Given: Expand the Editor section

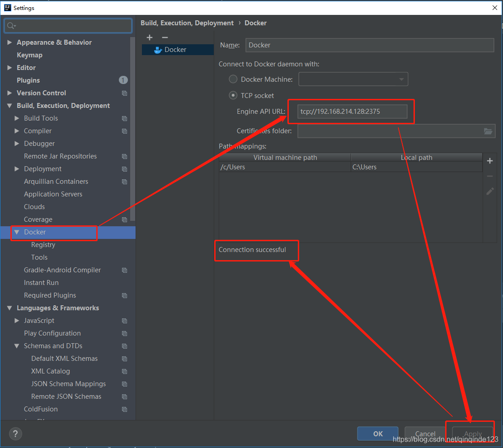Looking at the screenshot, I should pyautogui.click(x=9, y=68).
